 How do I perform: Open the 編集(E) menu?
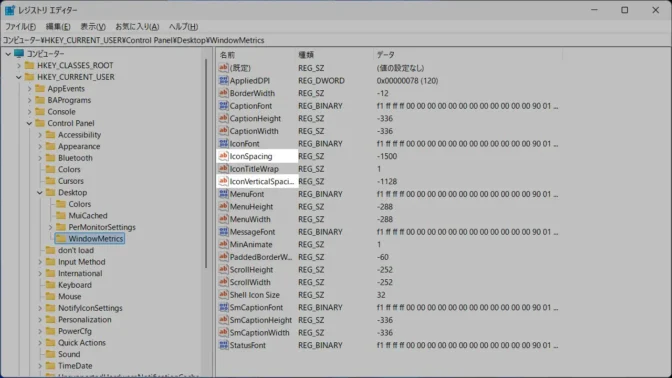[58, 27]
